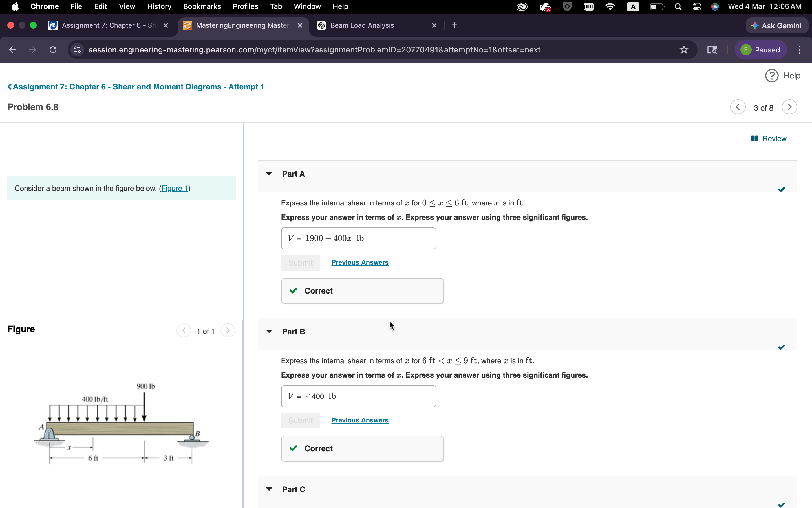Click the browser back arrow
The width and height of the screenshot is (812, 508).
tap(12, 50)
